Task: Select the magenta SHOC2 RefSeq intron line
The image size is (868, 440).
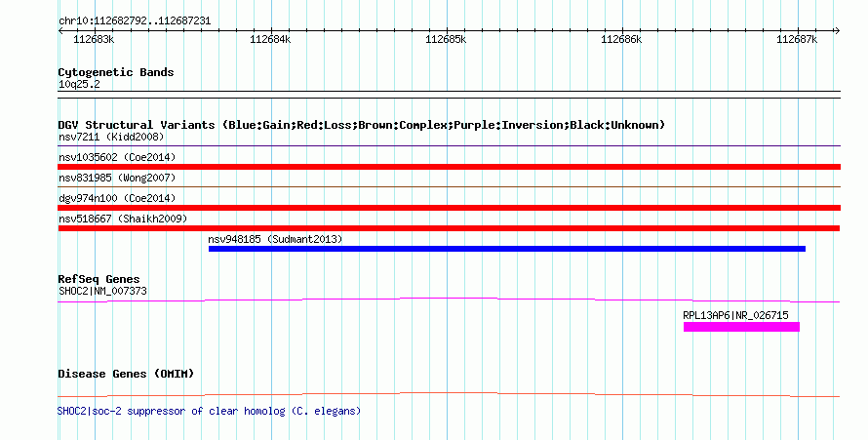Action: (449, 300)
